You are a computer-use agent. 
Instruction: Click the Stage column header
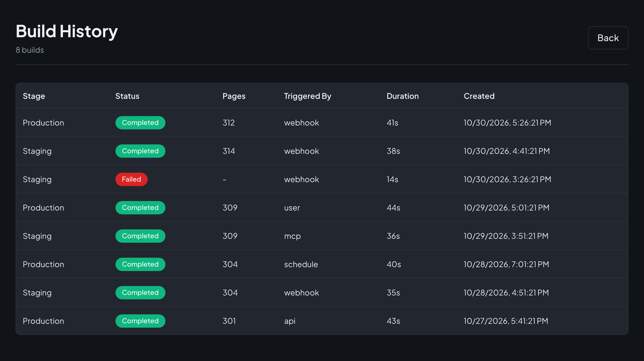coord(34,96)
